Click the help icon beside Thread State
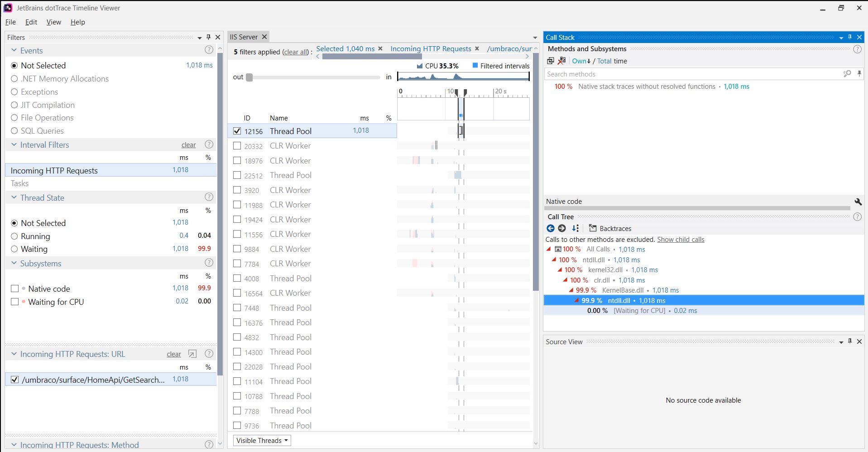This screenshot has height=452, width=868. (209, 197)
